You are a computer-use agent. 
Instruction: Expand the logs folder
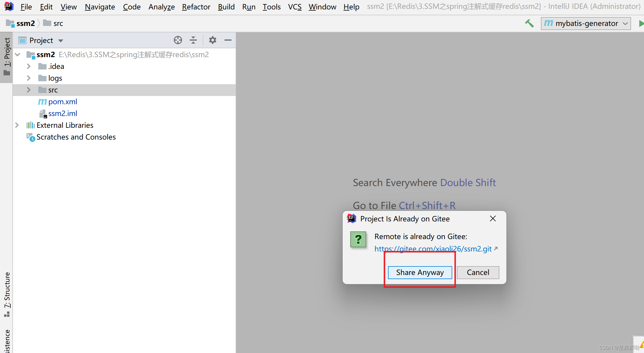point(29,78)
